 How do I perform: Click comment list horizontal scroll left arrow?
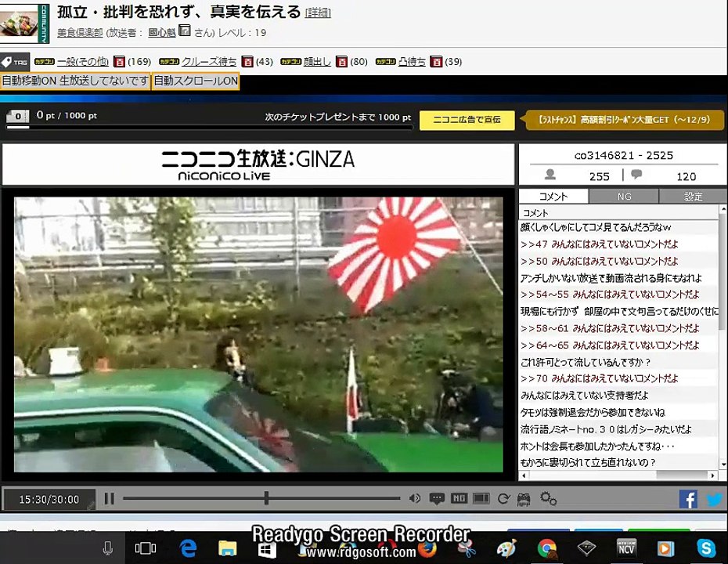(x=524, y=475)
